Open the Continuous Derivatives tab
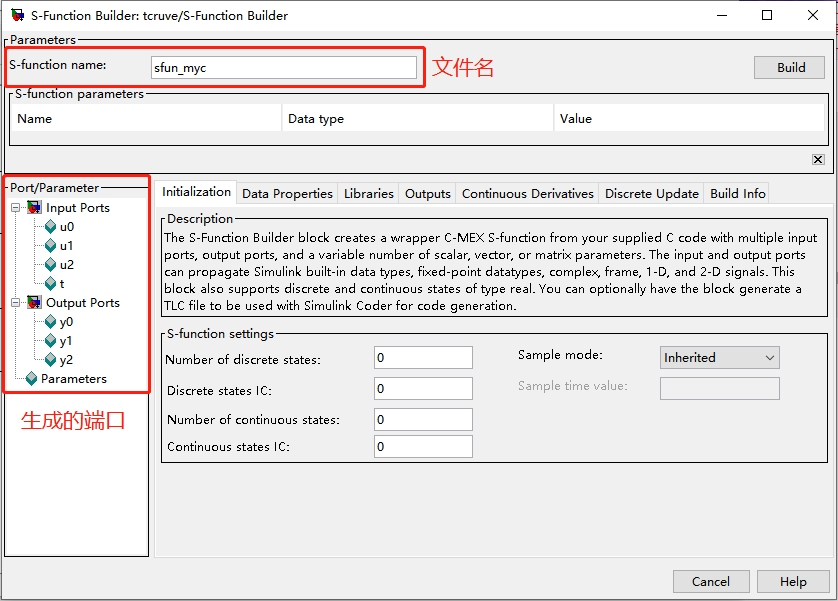This screenshot has width=838, height=601. tap(527, 193)
